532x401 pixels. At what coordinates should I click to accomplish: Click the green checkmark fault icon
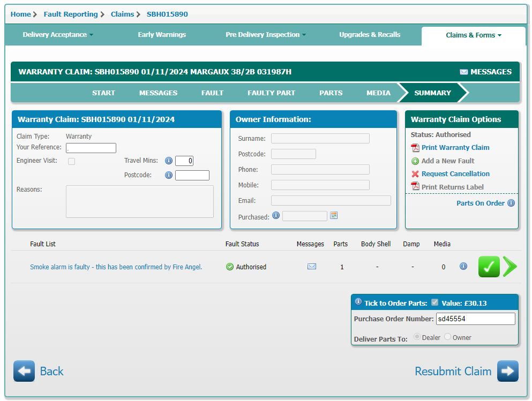coord(489,267)
